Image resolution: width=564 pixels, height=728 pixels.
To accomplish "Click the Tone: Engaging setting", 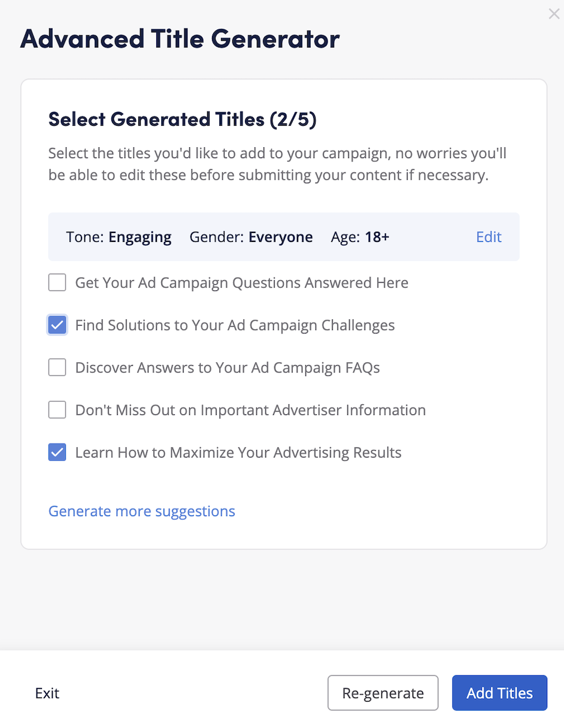I will [119, 237].
